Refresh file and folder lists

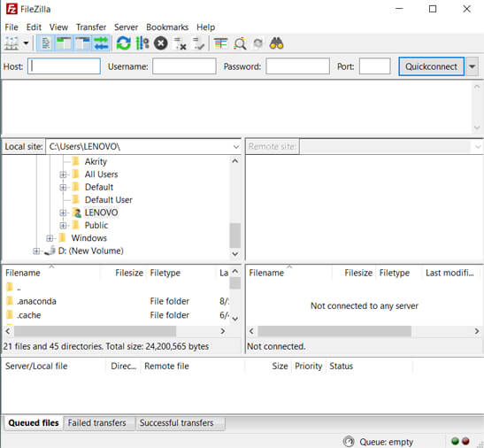pyautogui.click(x=124, y=43)
